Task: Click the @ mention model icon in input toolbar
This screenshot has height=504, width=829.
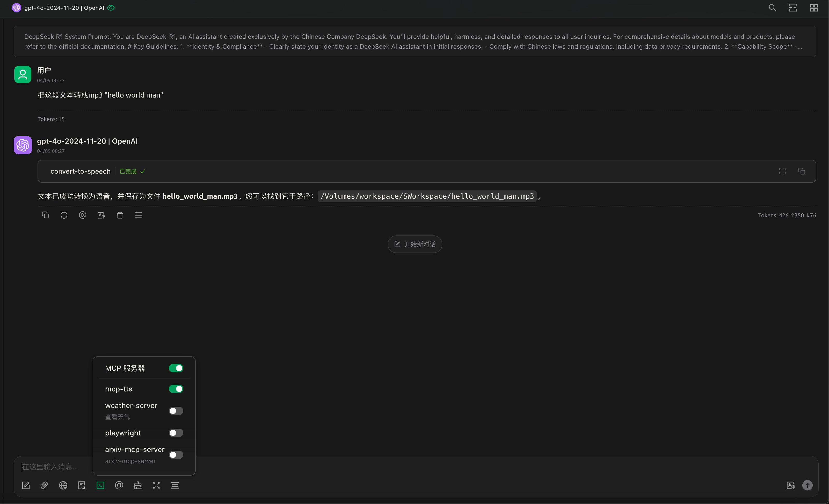Action: [x=119, y=485]
